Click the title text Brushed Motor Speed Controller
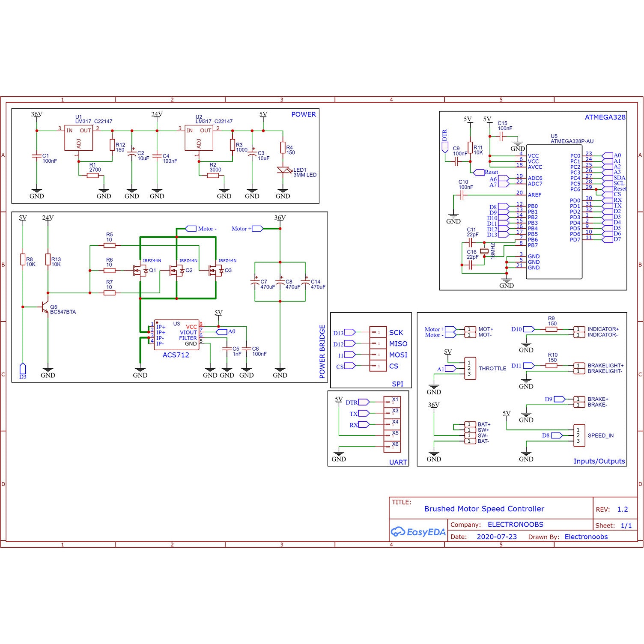The image size is (644, 644). (x=484, y=509)
